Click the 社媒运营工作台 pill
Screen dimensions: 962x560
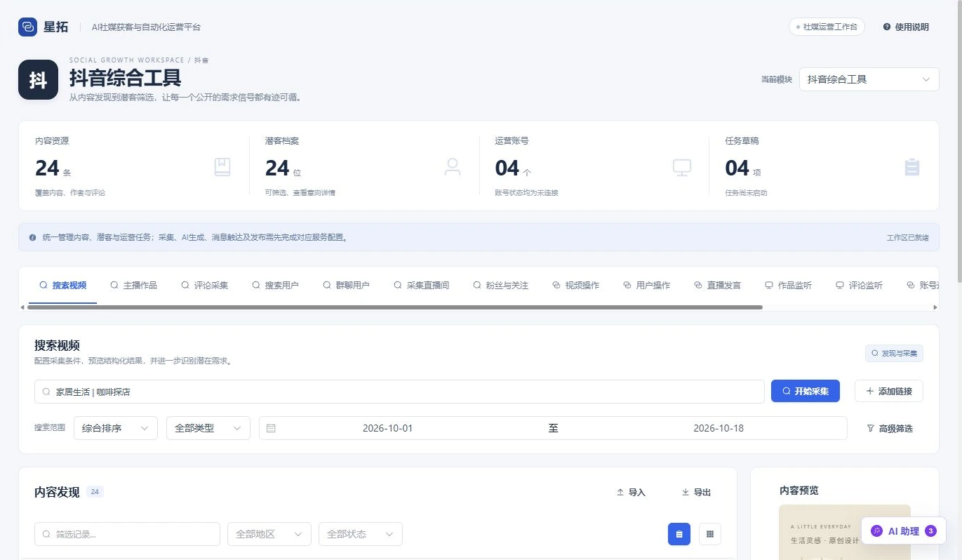pos(827,27)
